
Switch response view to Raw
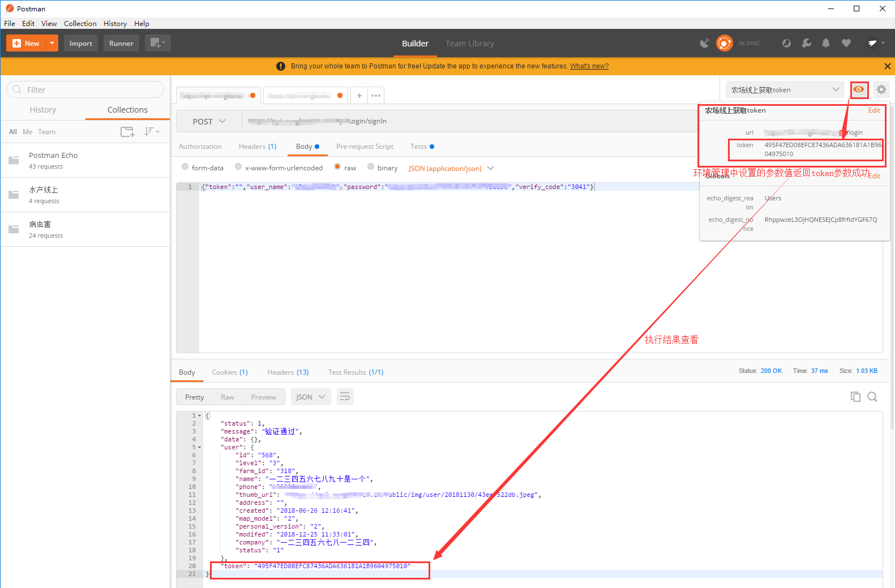click(228, 397)
